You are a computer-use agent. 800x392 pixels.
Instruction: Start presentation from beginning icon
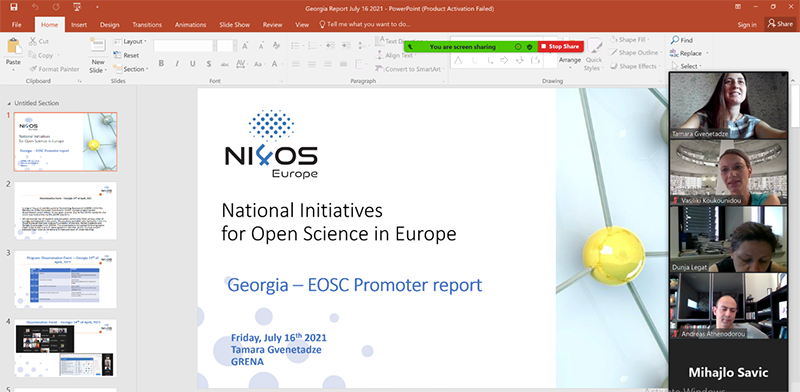pos(77,7)
